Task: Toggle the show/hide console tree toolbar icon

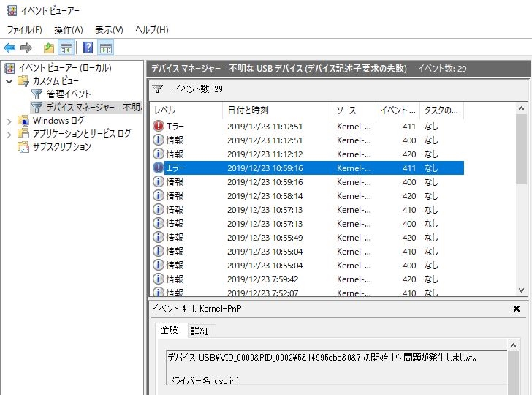Action: [x=66, y=48]
